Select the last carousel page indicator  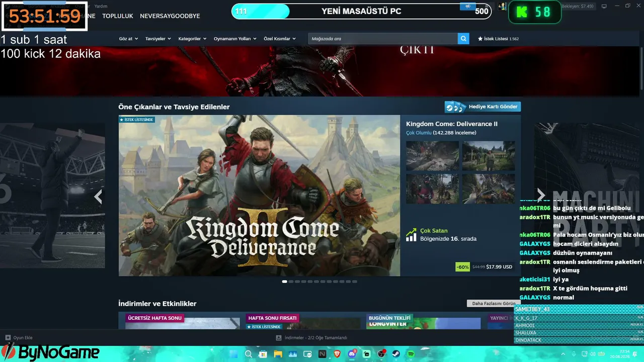(355, 282)
